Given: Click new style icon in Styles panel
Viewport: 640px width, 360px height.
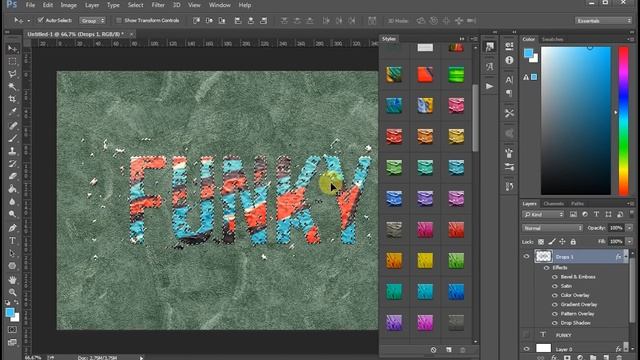Looking at the screenshot, I should point(449,350).
